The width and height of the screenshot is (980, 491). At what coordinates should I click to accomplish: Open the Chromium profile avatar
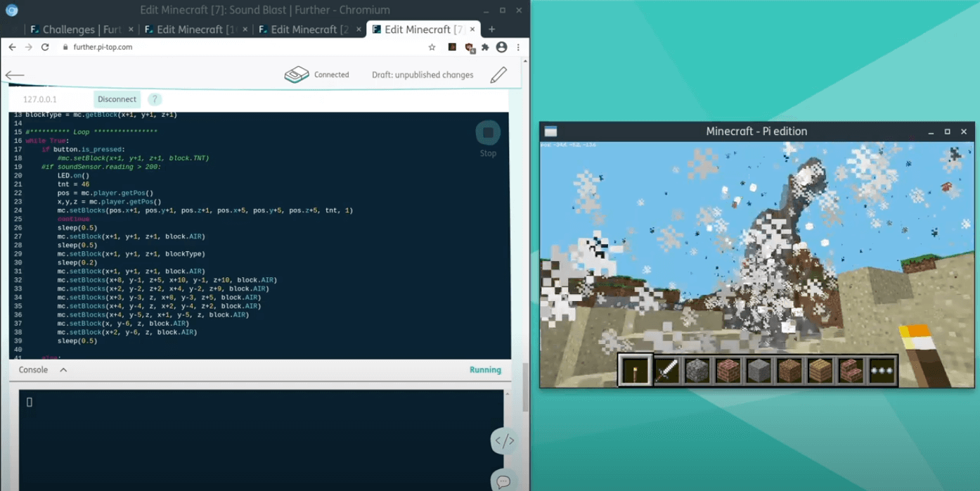pyautogui.click(x=501, y=47)
